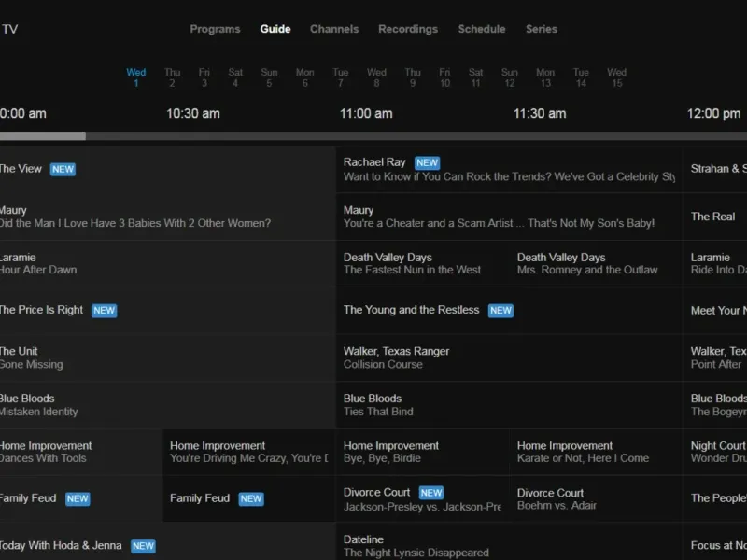Open the 10:30 am Family Feud listing
The width and height of the screenshot is (747, 560).
click(248, 498)
